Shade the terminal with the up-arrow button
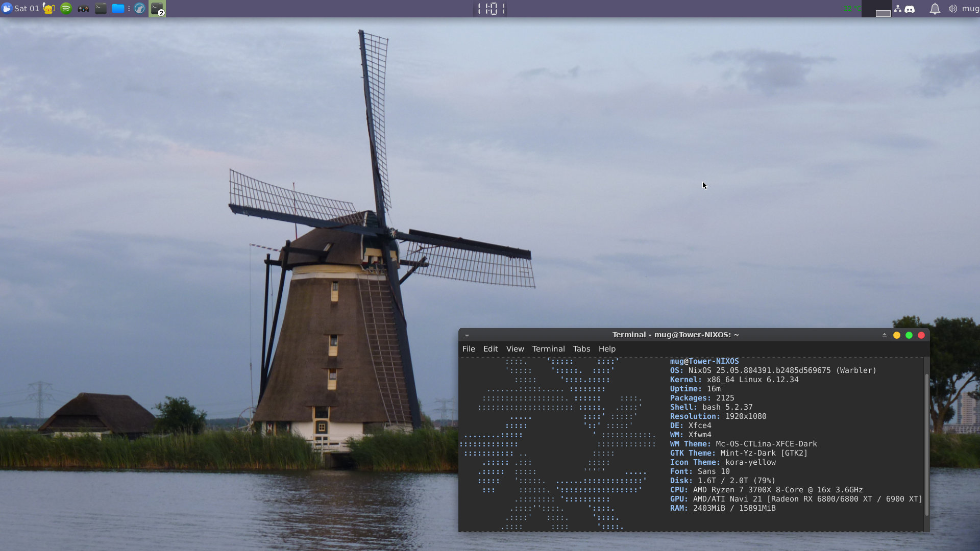The width and height of the screenshot is (980, 551). tap(885, 335)
